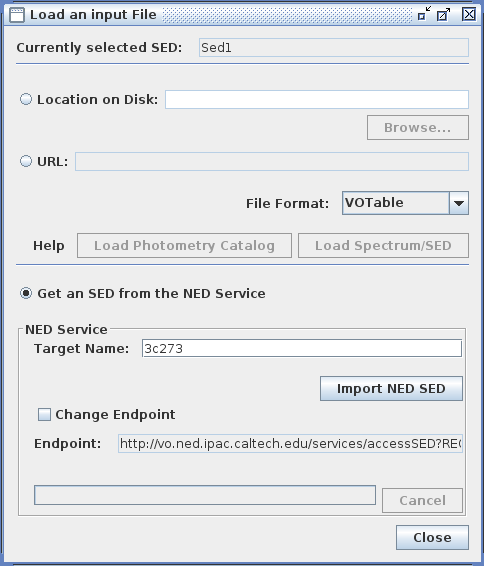
Task: Click the VOTable format combo box
Action: coord(405,203)
